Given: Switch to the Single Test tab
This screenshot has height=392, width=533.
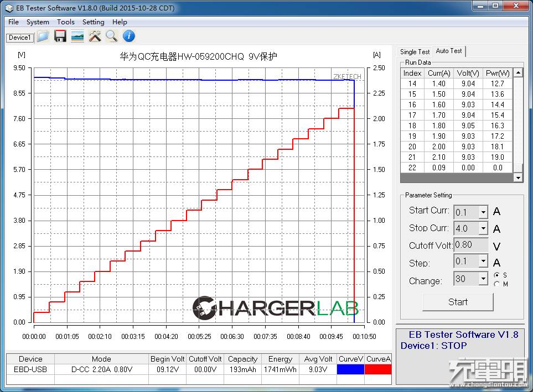Looking at the screenshot, I should (x=415, y=52).
